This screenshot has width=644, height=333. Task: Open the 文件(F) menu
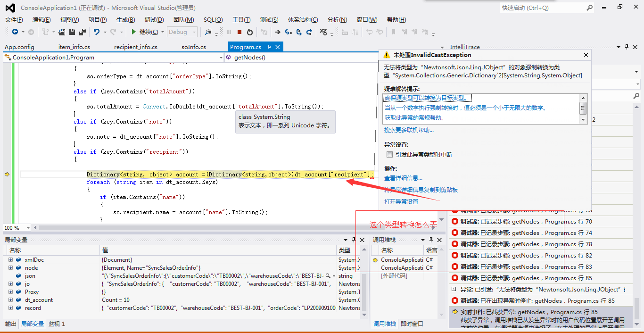(14, 20)
